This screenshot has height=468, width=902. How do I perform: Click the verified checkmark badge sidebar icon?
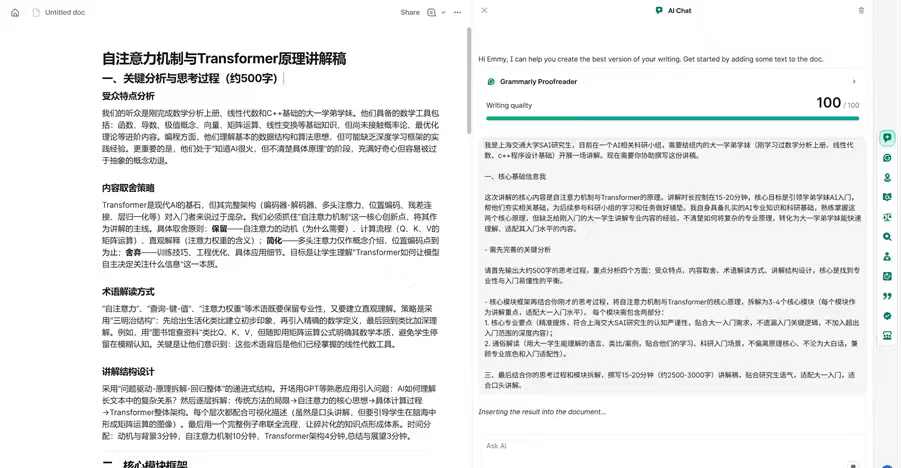[887, 316]
